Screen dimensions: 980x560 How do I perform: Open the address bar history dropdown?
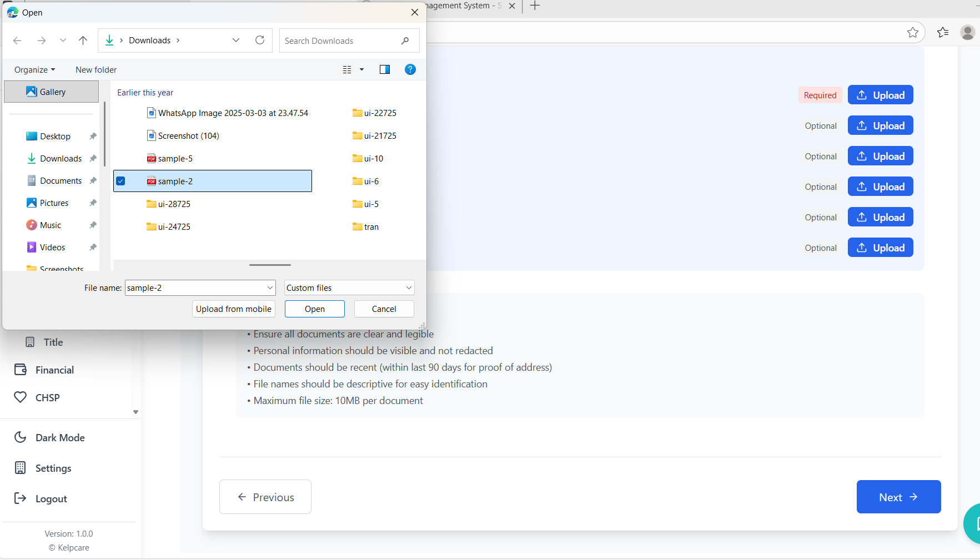click(236, 40)
